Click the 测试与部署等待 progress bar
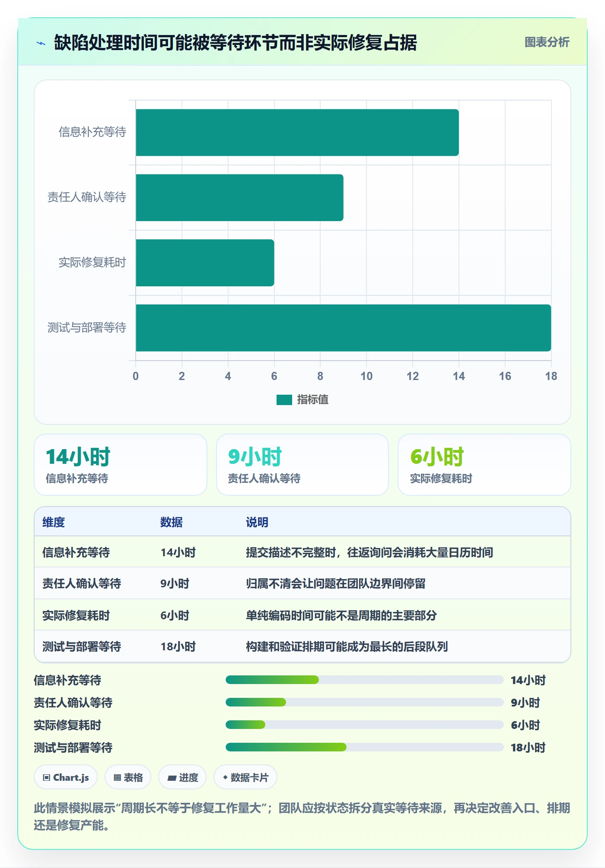This screenshot has width=605, height=868. (x=364, y=747)
